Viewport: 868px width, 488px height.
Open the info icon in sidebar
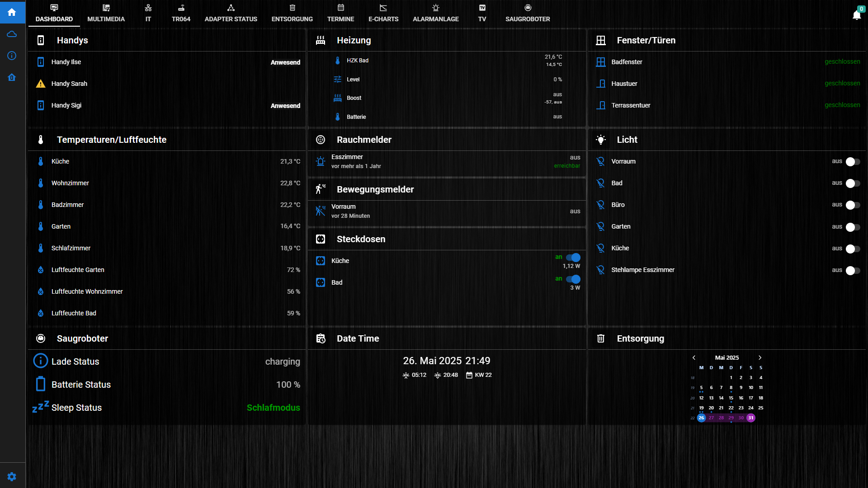tap(12, 56)
